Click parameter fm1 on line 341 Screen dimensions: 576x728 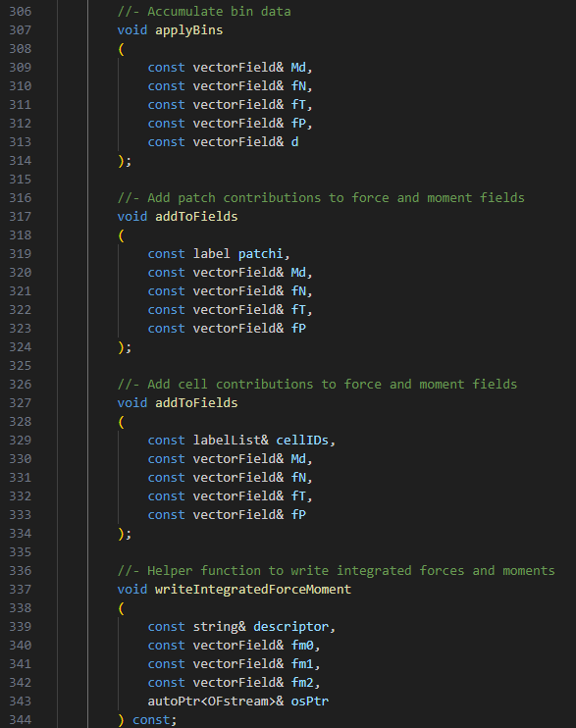pos(302,664)
